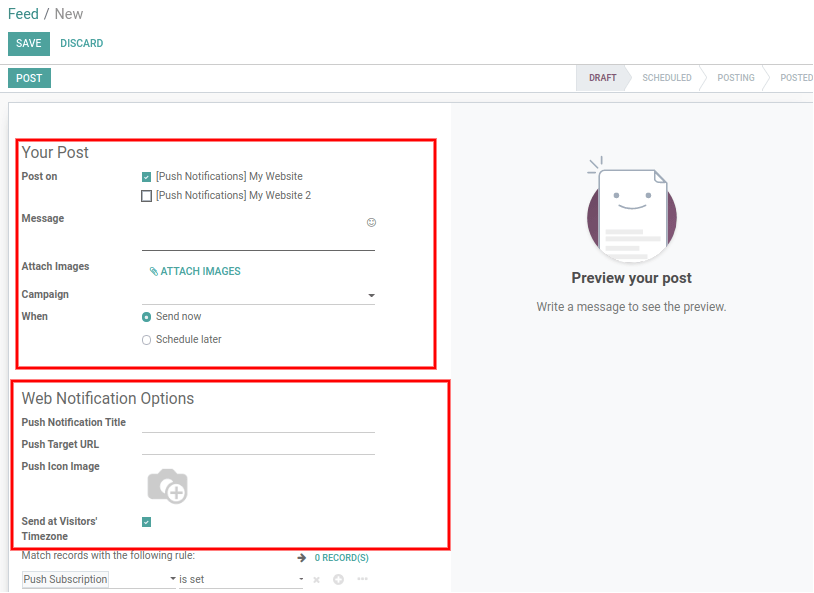
Task: Click the 'Campaign' field label
Action: pyautogui.click(x=45, y=294)
